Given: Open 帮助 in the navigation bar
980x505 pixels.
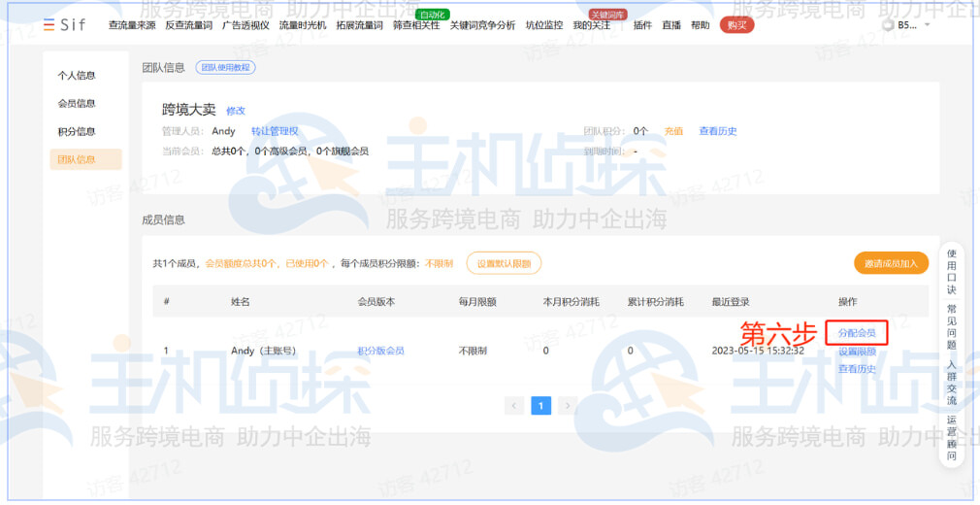Looking at the screenshot, I should point(700,25).
